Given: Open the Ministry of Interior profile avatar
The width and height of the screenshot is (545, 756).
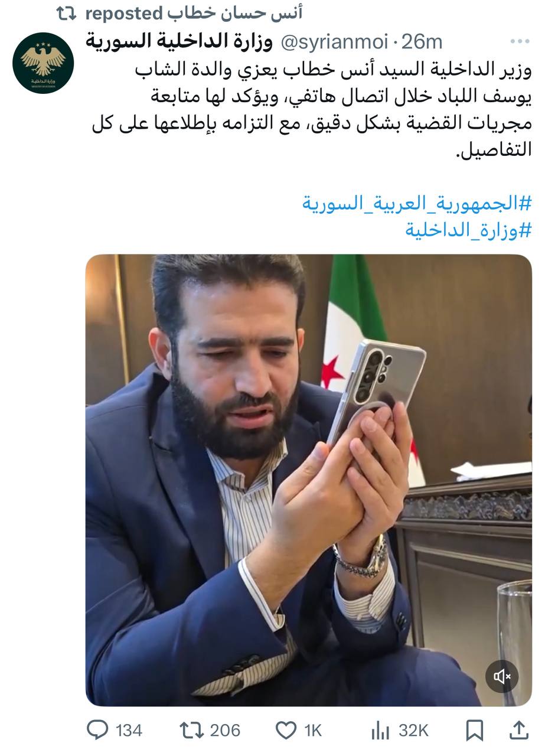Looking at the screenshot, I should (43, 63).
